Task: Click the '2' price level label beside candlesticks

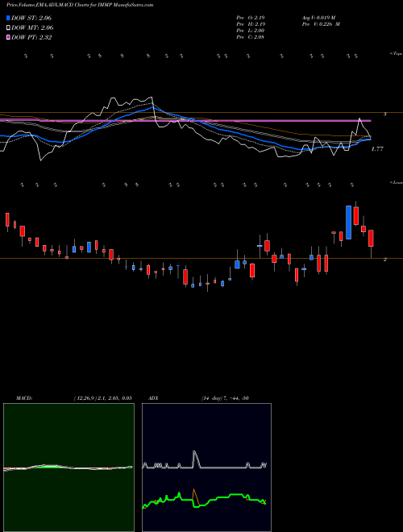Action: tap(385, 260)
